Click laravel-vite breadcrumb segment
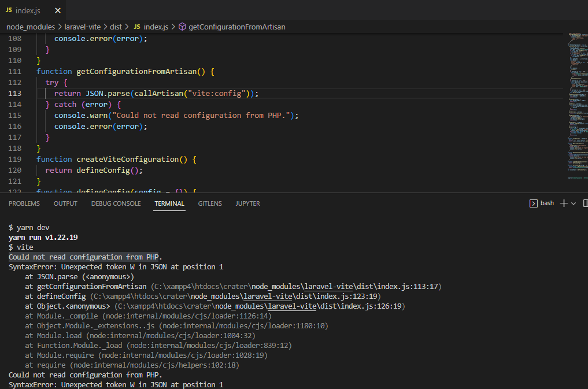This screenshot has width=588, height=389. coord(83,27)
